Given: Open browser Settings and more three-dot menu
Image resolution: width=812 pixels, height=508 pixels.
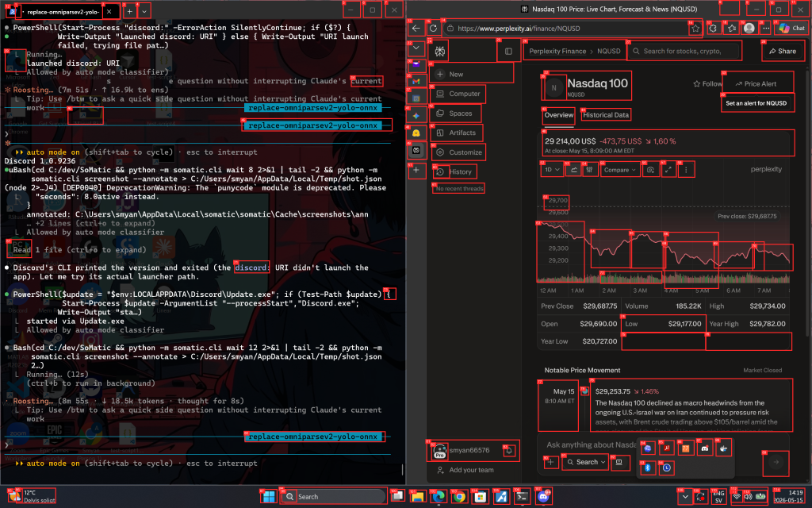Looking at the screenshot, I should [x=766, y=29].
